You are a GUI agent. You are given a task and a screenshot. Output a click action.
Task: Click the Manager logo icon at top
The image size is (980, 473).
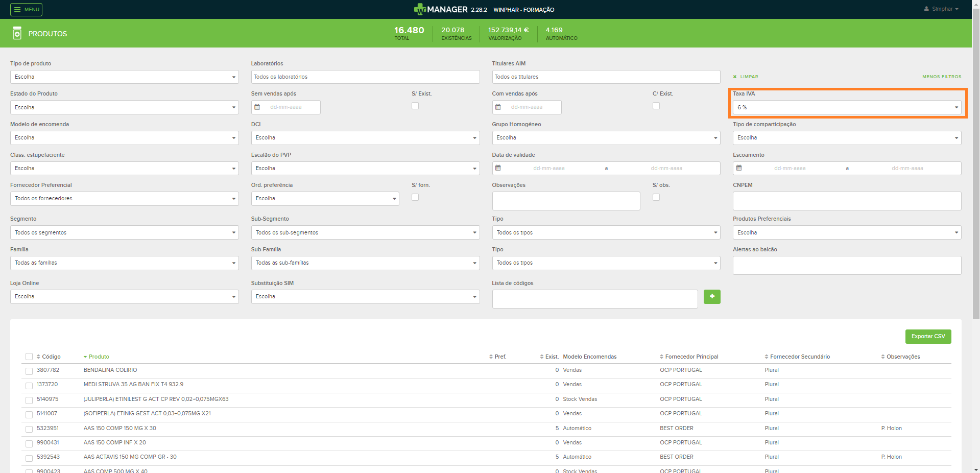(420, 9)
